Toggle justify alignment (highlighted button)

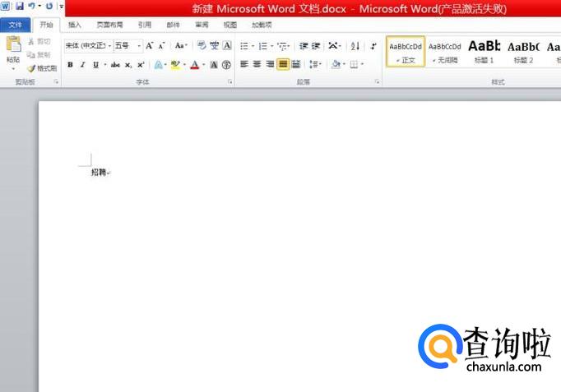pos(283,64)
